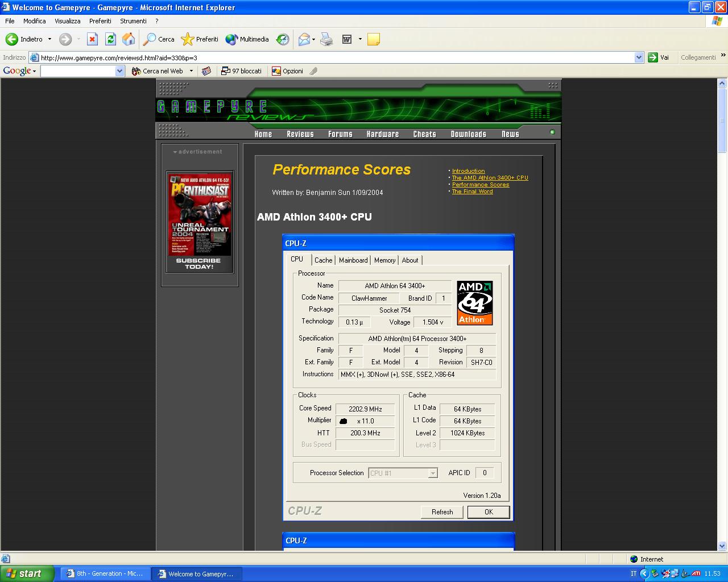Open the Cheats nav link
This screenshot has width=728, height=582.
(x=424, y=134)
